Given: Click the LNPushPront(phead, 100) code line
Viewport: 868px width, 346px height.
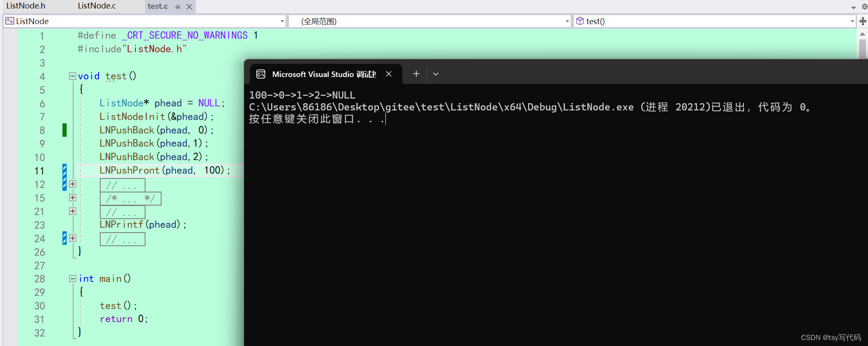Looking at the screenshot, I should coord(165,170).
